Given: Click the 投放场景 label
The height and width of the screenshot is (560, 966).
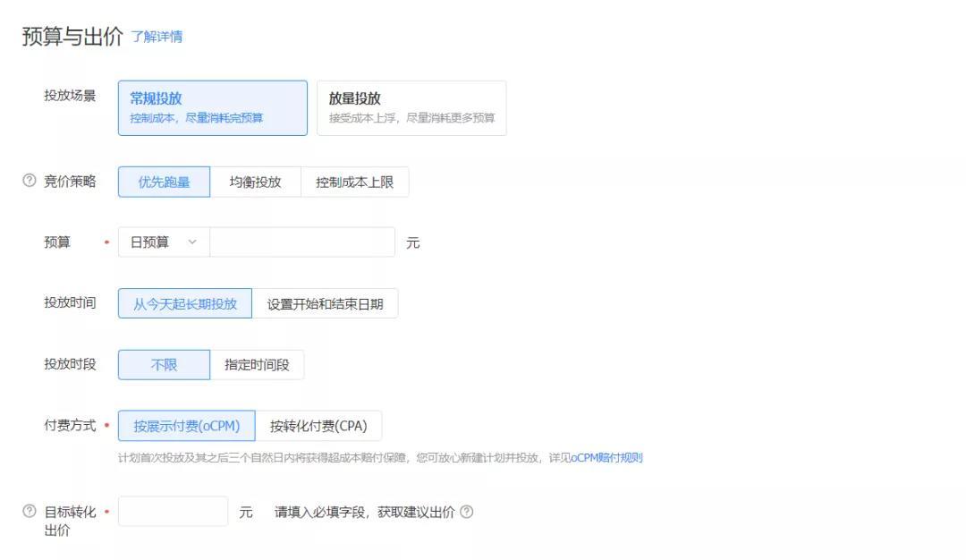Looking at the screenshot, I should [x=70, y=96].
